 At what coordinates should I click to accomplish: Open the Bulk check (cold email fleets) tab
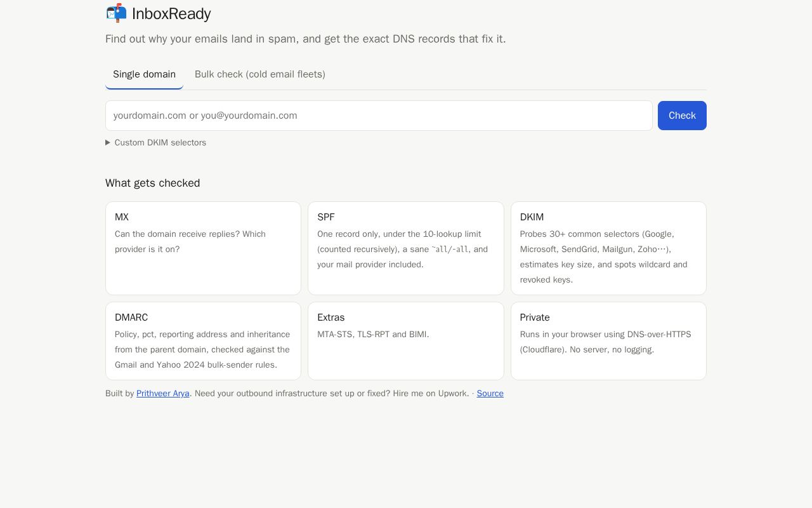pos(260,74)
